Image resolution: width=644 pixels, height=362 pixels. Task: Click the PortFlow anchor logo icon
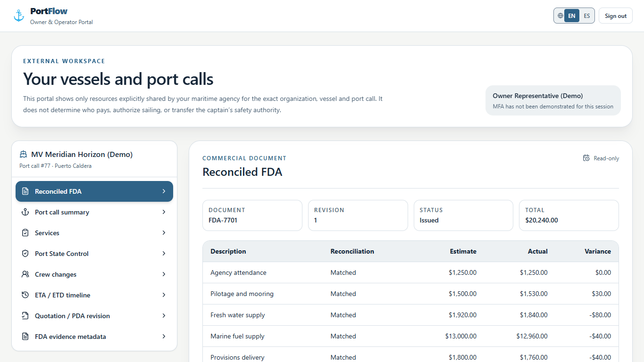click(x=19, y=16)
